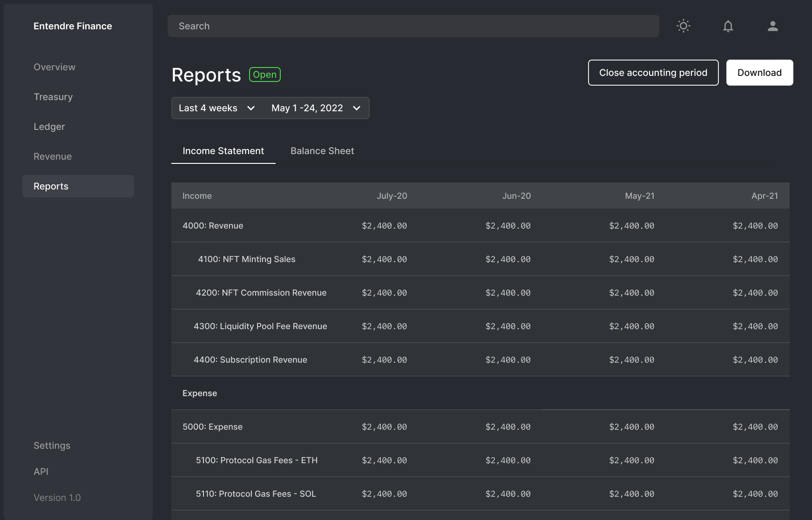Click the Open status badge
The height and width of the screenshot is (520, 812).
(x=264, y=74)
